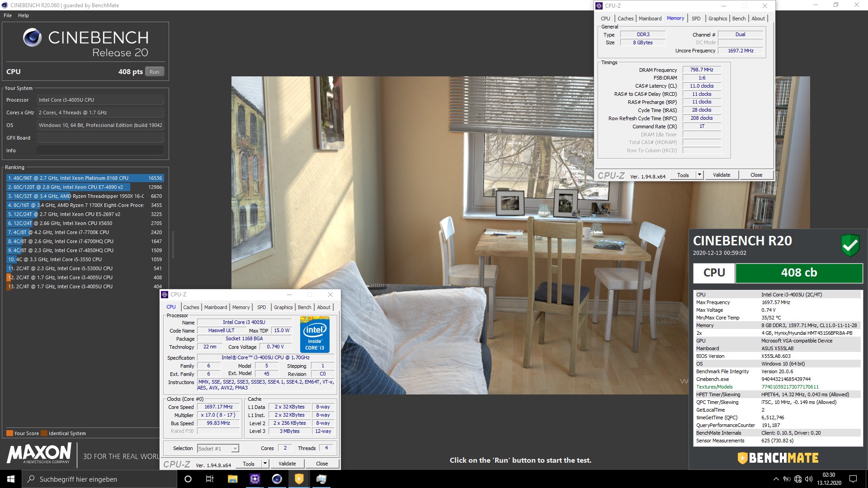Open Task View icon in taskbar
This screenshot has height=488, width=868.
[210, 479]
